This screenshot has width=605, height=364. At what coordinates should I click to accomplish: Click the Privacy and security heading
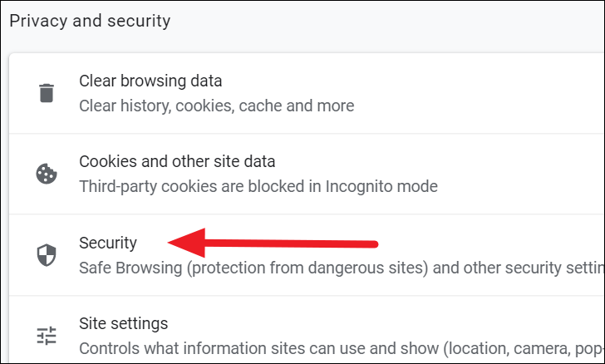coord(90,21)
